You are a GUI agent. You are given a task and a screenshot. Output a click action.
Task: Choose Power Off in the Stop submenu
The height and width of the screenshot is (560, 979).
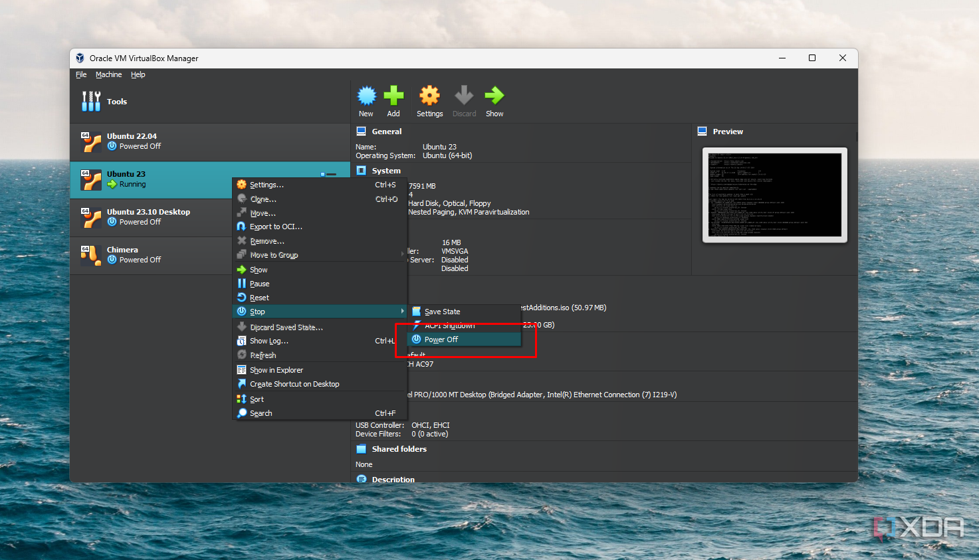pyautogui.click(x=464, y=339)
